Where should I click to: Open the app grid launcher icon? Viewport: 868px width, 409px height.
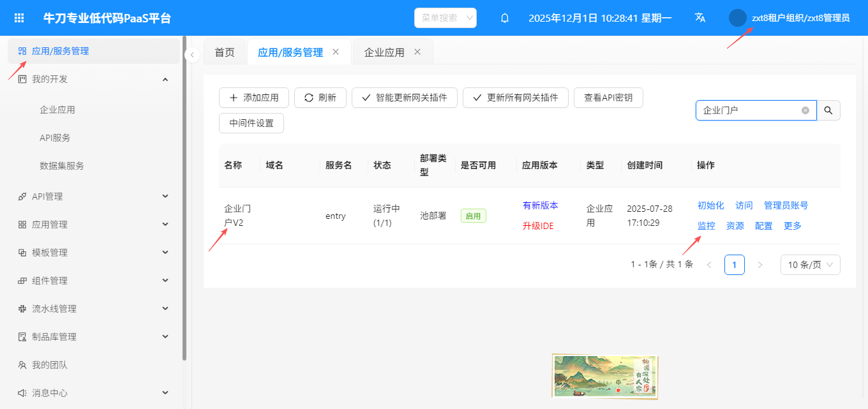click(x=19, y=18)
